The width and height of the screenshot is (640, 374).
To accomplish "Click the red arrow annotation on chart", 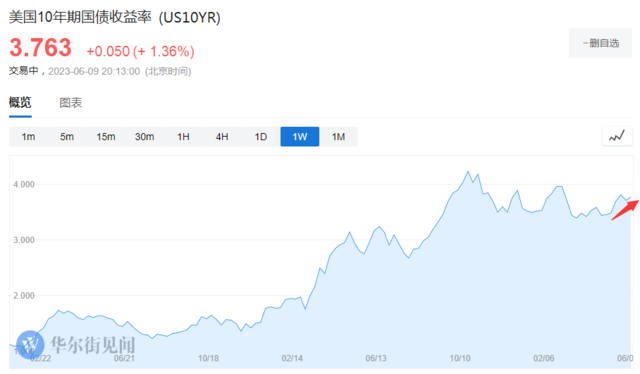I will (625, 210).
